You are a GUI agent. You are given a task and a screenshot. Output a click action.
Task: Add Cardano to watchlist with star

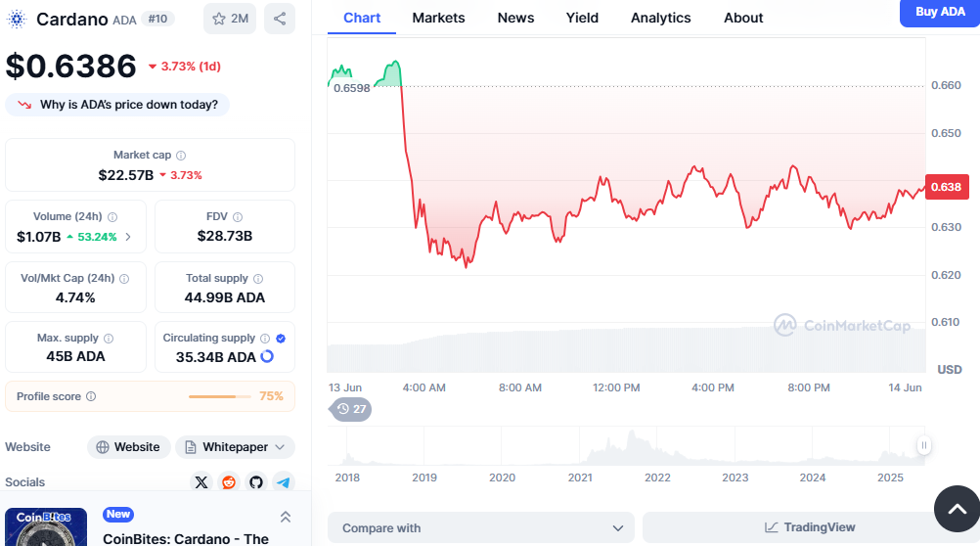(230, 19)
